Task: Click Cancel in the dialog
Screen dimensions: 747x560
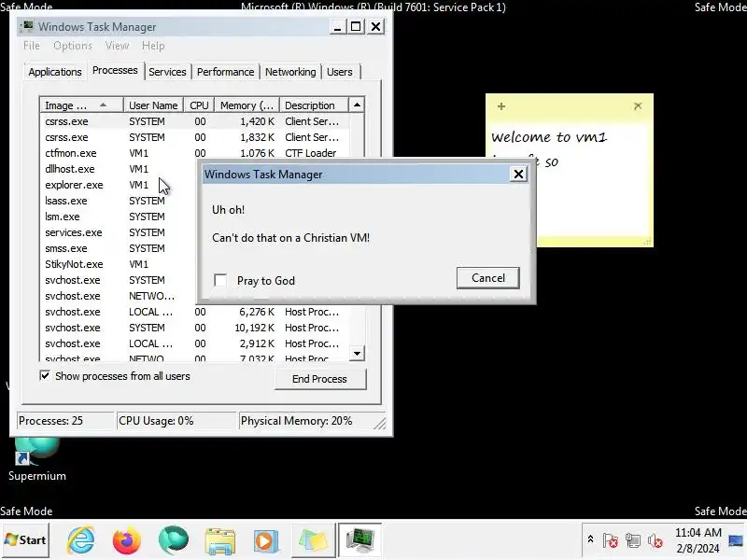Action: [x=487, y=278]
